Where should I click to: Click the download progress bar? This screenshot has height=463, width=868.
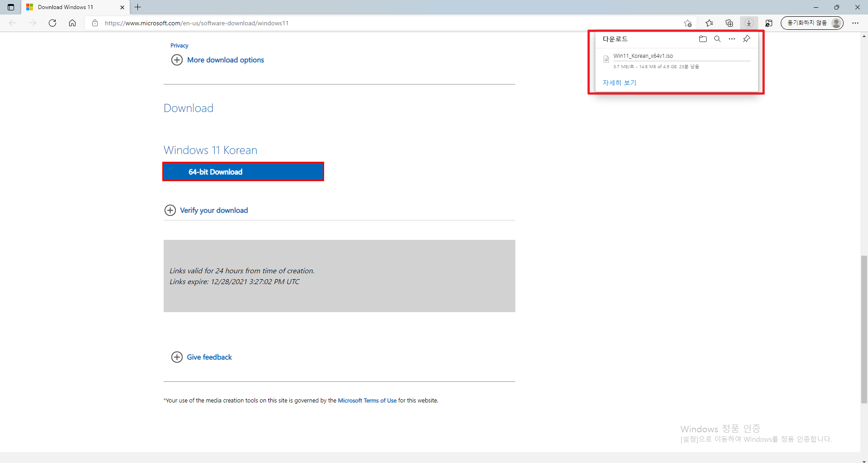click(682, 61)
